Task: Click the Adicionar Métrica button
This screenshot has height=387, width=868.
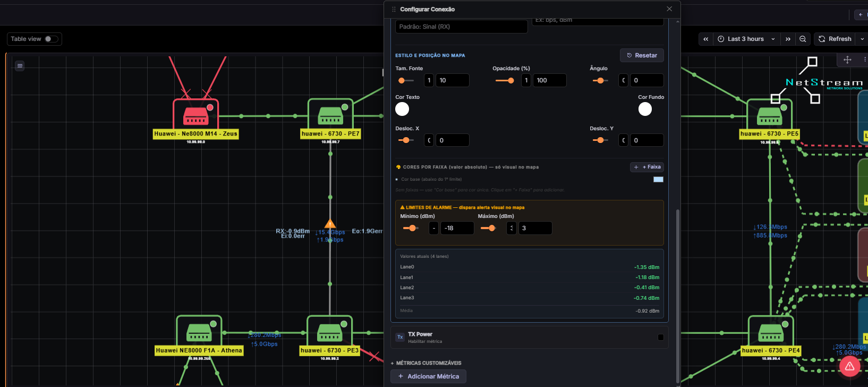Action: (x=428, y=376)
